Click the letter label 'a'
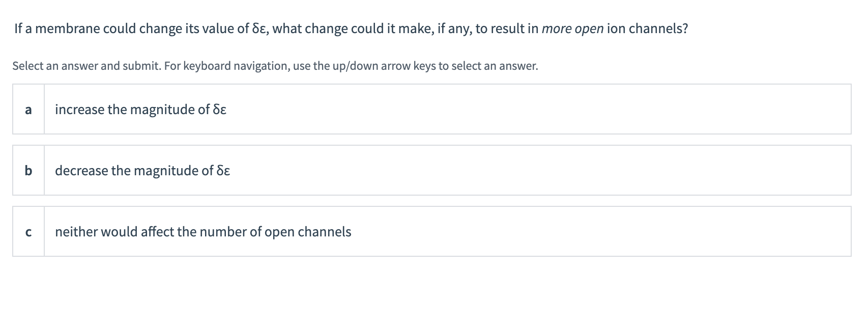Viewport: 868px width, 322px height. click(28, 109)
